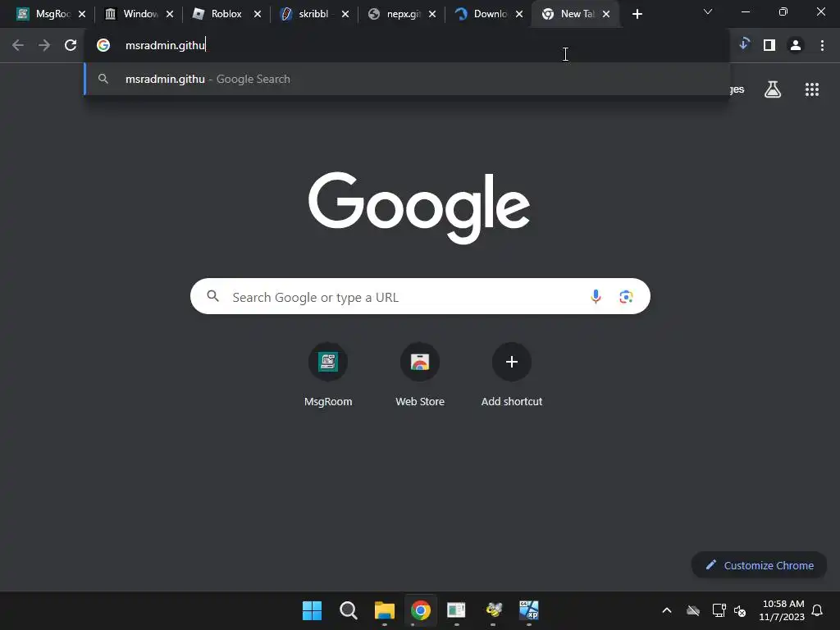This screenshot has width=840, height=630.
Task: Open the Web Store shortcut
Action: point(420,375)
